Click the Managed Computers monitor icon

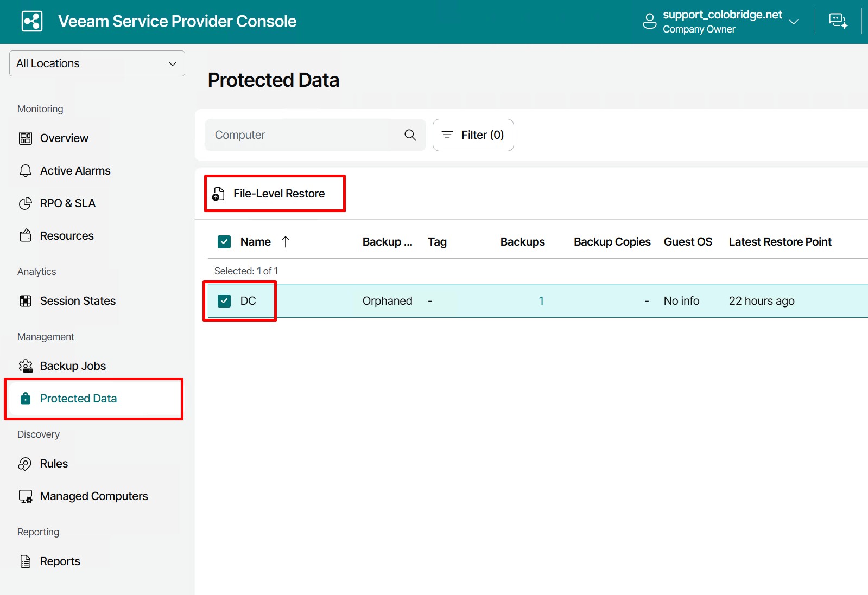pos(26,496)
